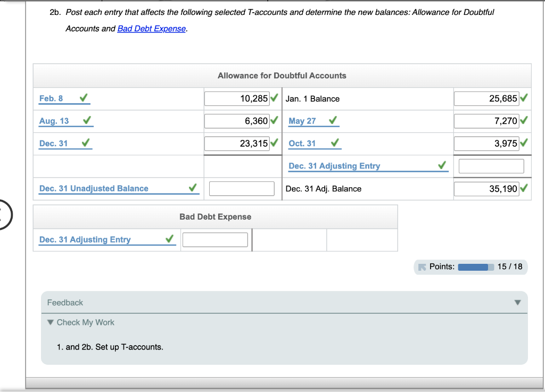Viewport: 545px width, 392px height.
Task: Click empty Dec. 31 Unadjusted Balance amount field
Action: [242, 188]
